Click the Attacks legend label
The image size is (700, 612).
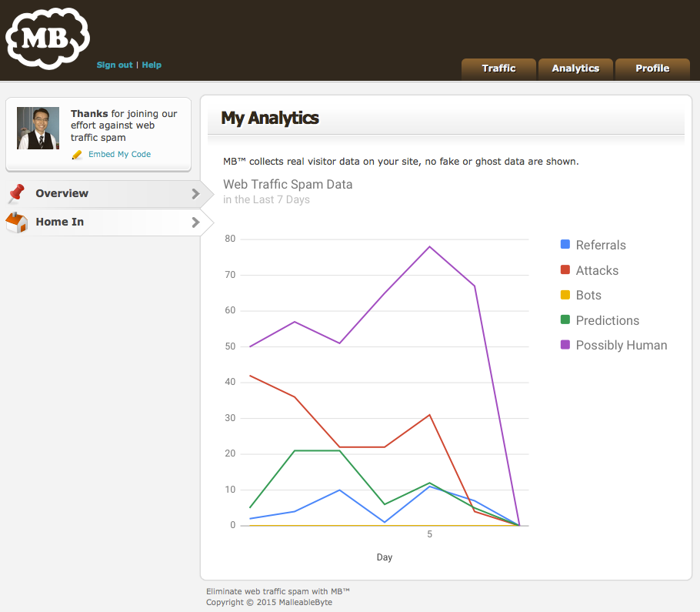[x=598, y=270]
